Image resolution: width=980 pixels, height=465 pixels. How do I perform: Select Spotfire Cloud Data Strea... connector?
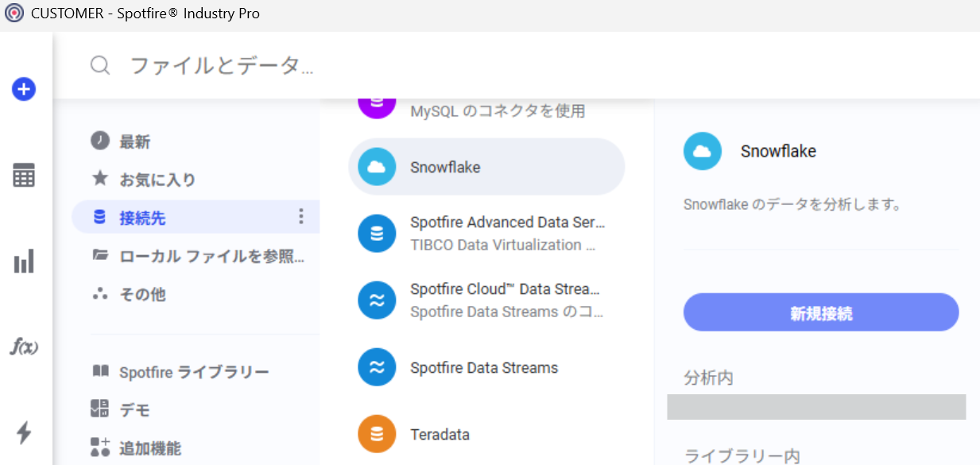coord(487,300)
